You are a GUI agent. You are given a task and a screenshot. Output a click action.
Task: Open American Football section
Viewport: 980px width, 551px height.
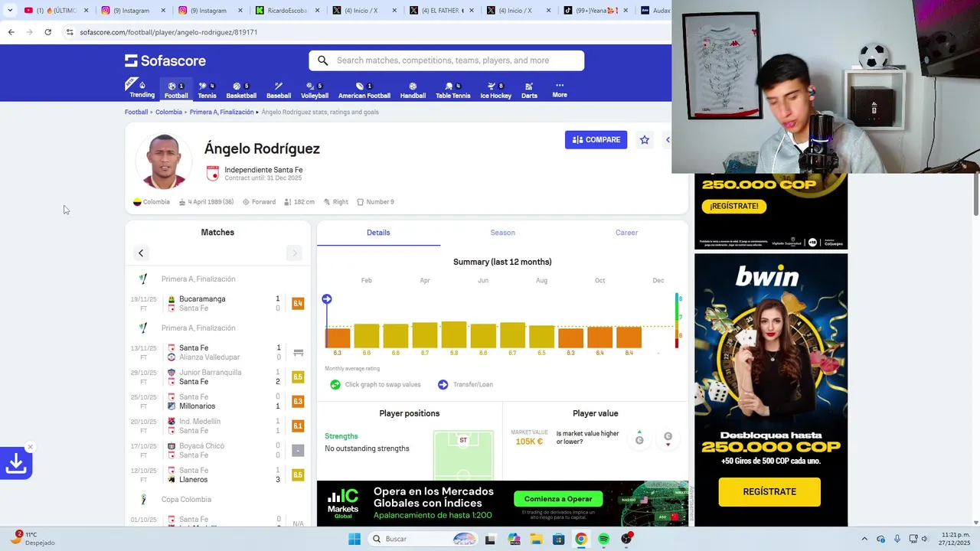point(364,90)
